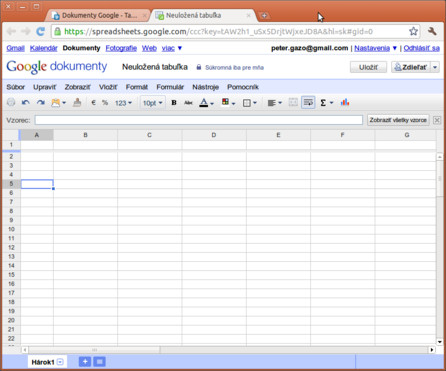Reload the page
The width and height of the screenshot is (446, 371).
click(40, 31)
